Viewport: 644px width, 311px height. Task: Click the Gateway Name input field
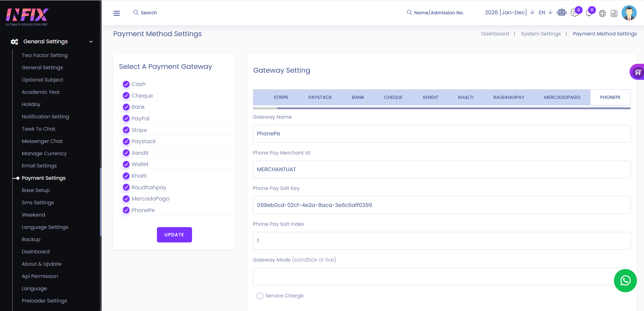click(442, 134)
